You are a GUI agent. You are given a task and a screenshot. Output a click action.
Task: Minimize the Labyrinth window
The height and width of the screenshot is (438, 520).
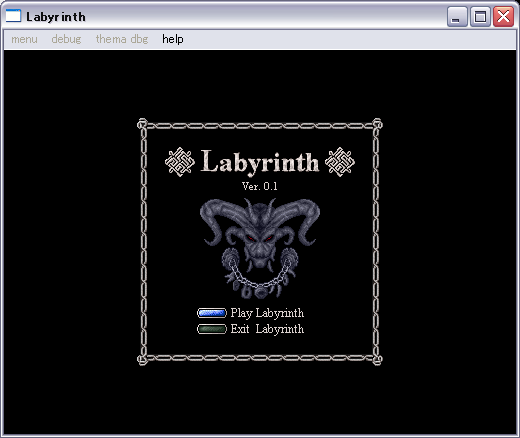point(457,16)
